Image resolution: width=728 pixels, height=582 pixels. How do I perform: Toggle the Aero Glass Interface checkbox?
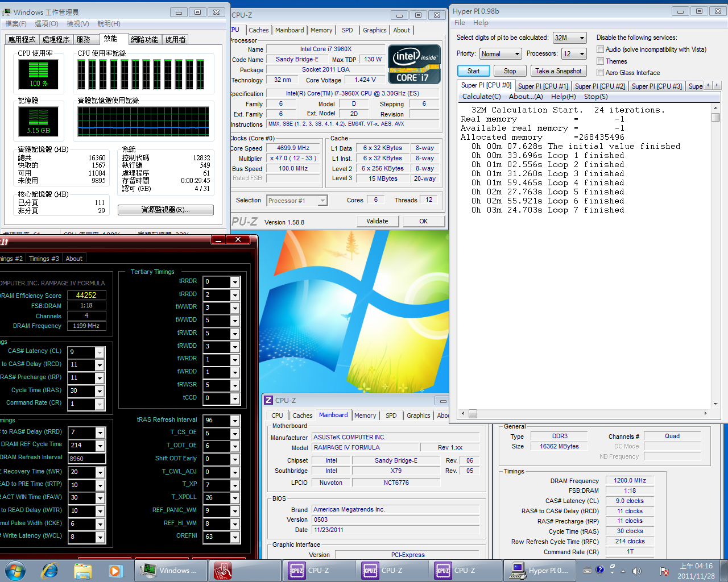(600, 73)
